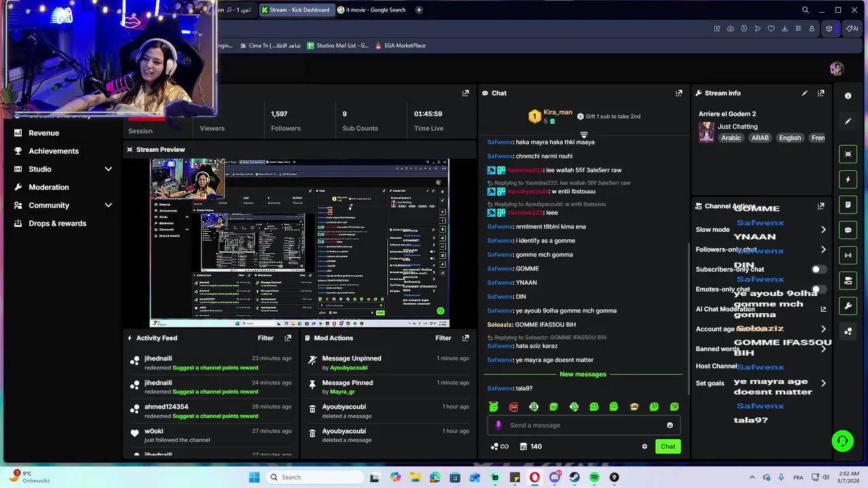Viewport: 868px width, 488px height.
Task: Pop out the Activity Feed panel
Action: tap(288, 338)
